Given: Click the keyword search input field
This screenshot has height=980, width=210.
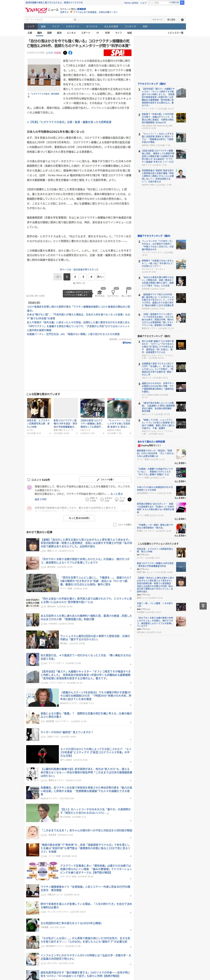Looking at the screenshot, I should pyautogui.click(x=49, y=19).
